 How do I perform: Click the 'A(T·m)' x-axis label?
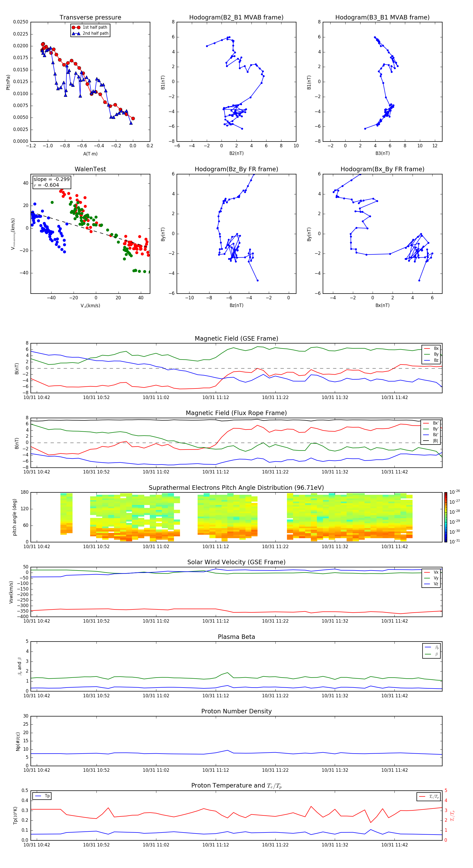click(90, 154)
